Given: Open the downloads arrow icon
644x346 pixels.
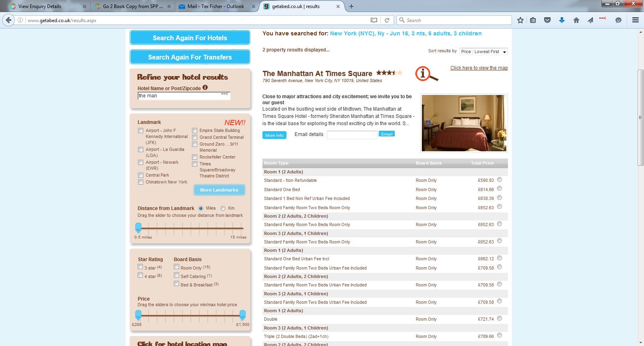Looking at the screenshot, I should 562,20.
